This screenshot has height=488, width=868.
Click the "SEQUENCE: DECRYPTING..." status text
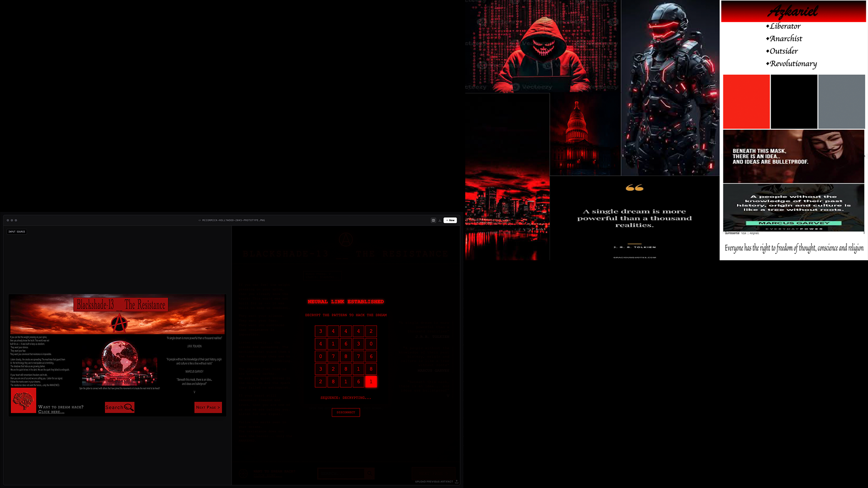[x=346, y=398]
